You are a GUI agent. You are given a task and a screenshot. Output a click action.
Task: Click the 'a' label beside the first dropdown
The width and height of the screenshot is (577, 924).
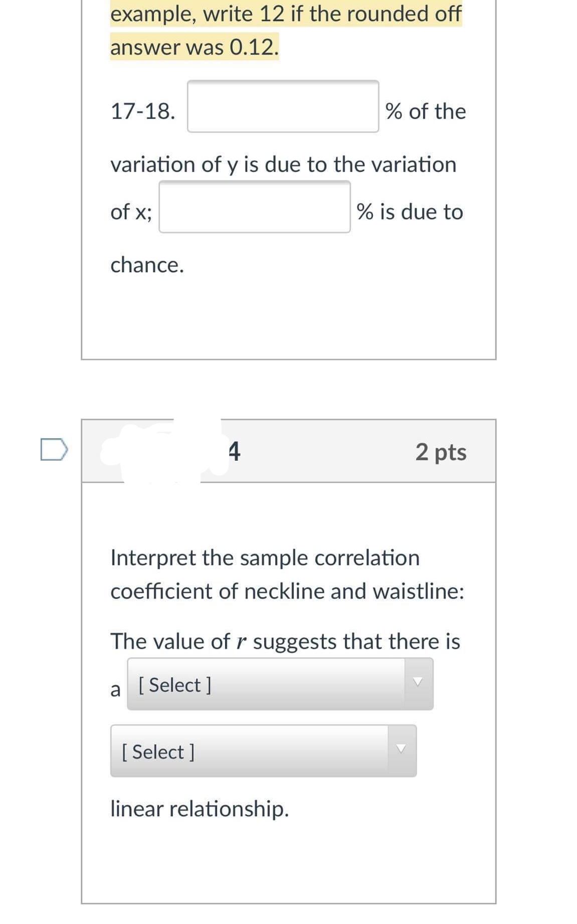(115, 690)
